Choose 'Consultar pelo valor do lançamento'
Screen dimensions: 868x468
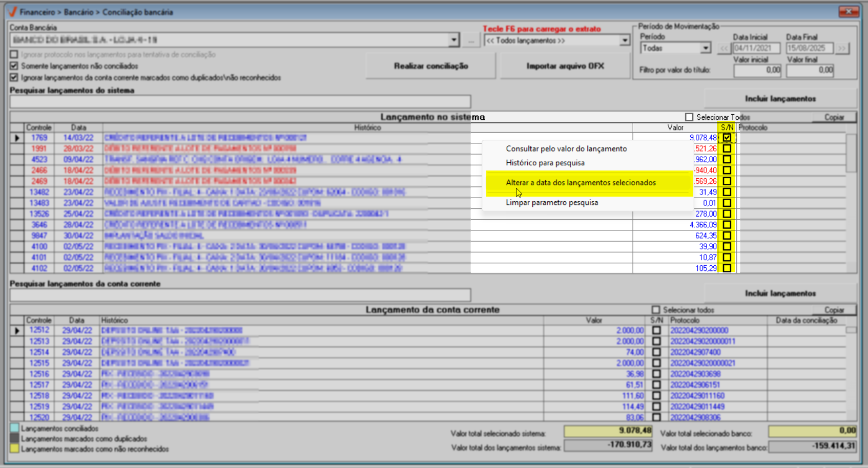[566, 149]
